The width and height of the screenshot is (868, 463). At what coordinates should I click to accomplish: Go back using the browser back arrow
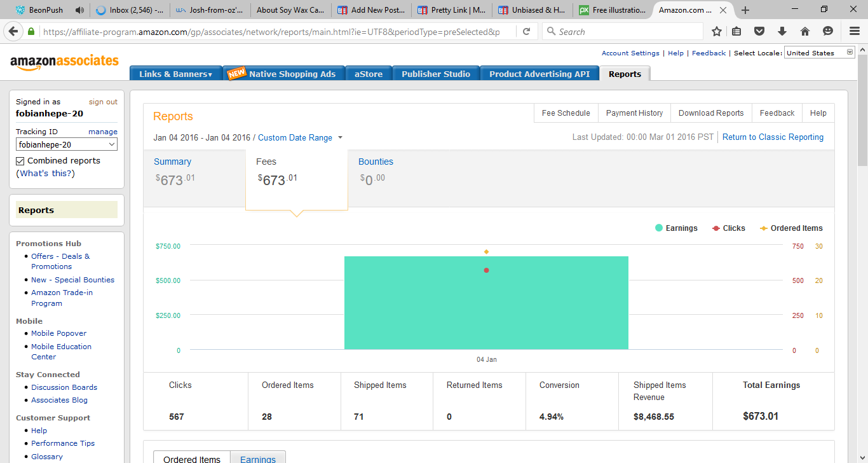tap(13, 31)
